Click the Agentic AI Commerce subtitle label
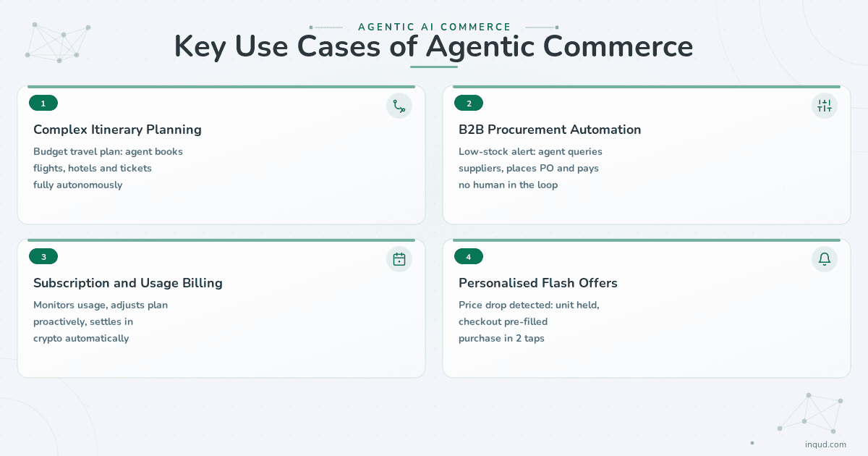 tap(435, 27)
